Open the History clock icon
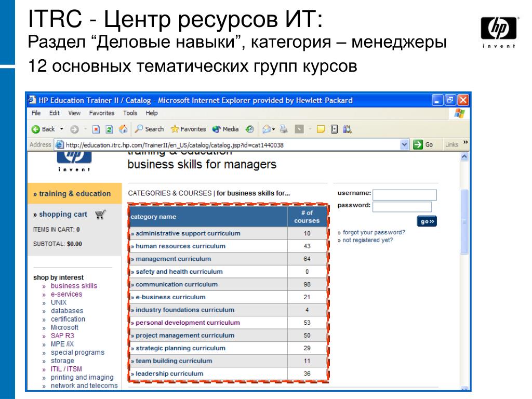The height and width of the screenshot is (399, 532). pos(250,129)
